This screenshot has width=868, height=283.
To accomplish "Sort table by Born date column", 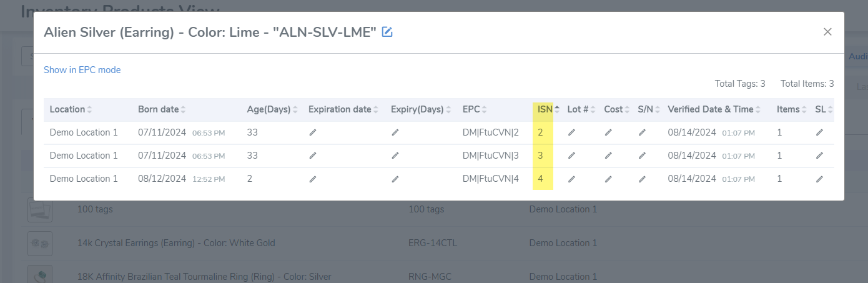I will [x=162, y=109].
